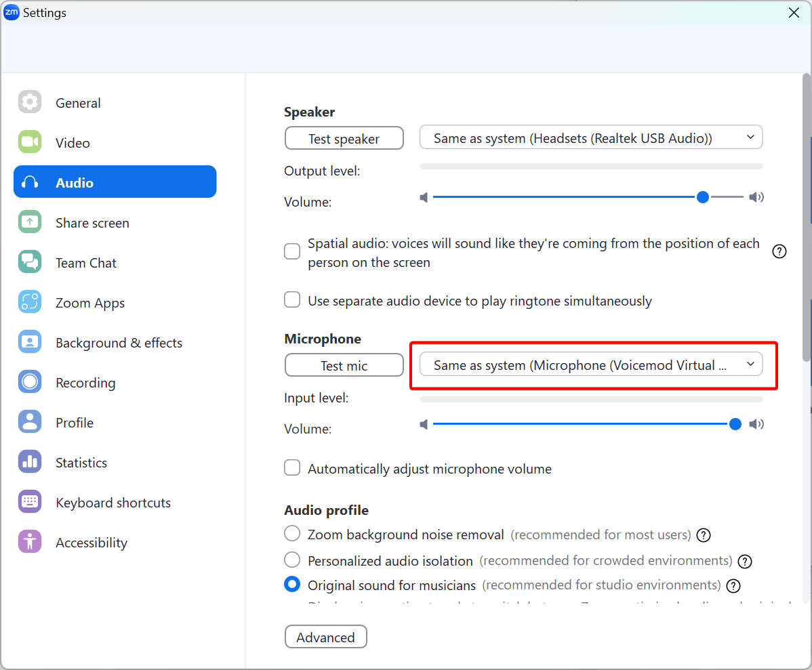Tick Use separate audio device for ringtone

pos(292,300)
